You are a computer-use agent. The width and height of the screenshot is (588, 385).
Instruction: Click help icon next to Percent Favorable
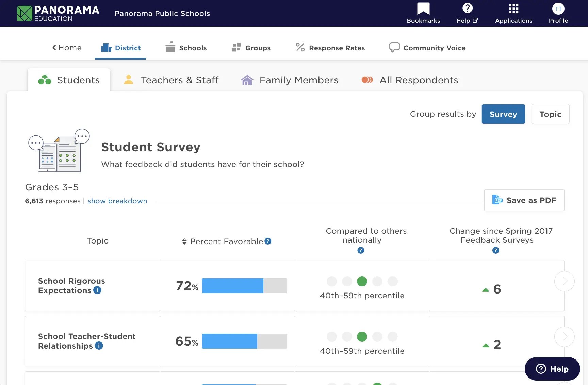[x=268, y=241]
